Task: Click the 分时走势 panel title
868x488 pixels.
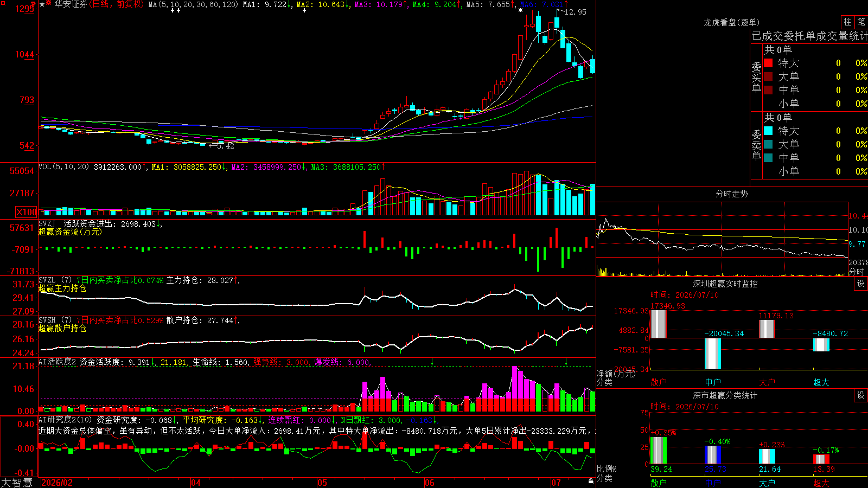Action: point(732,194)
